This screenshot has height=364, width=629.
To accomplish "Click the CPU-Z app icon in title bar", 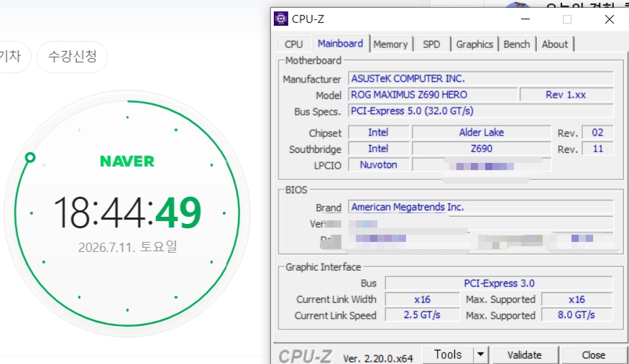I will pos(281,19).
